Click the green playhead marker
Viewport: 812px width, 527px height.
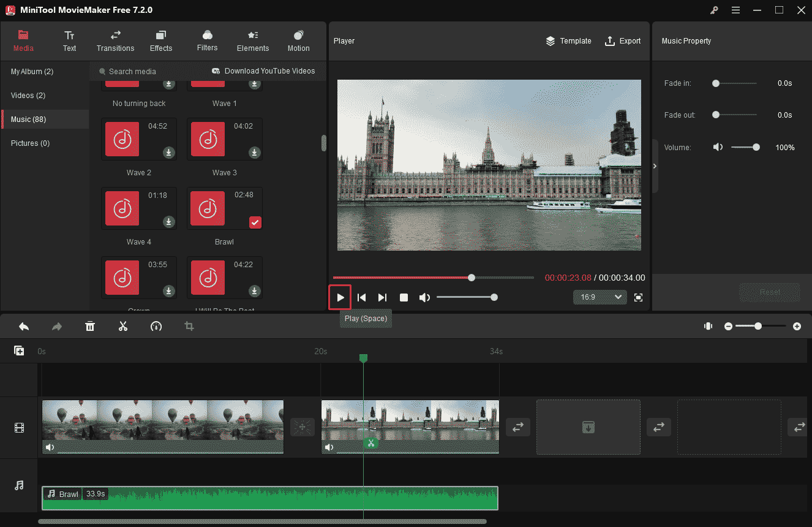click(x=363, y=358)
